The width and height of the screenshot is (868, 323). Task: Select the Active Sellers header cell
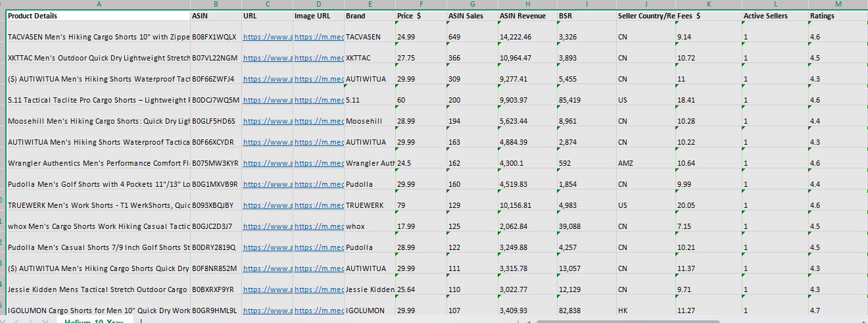point(775,15)
